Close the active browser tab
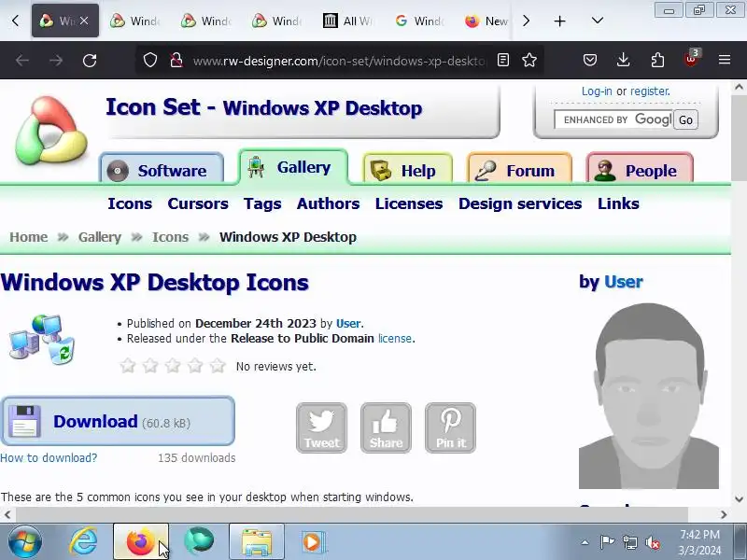The width and height of the screenshot is (747, 560). click(x=84, y=21)
